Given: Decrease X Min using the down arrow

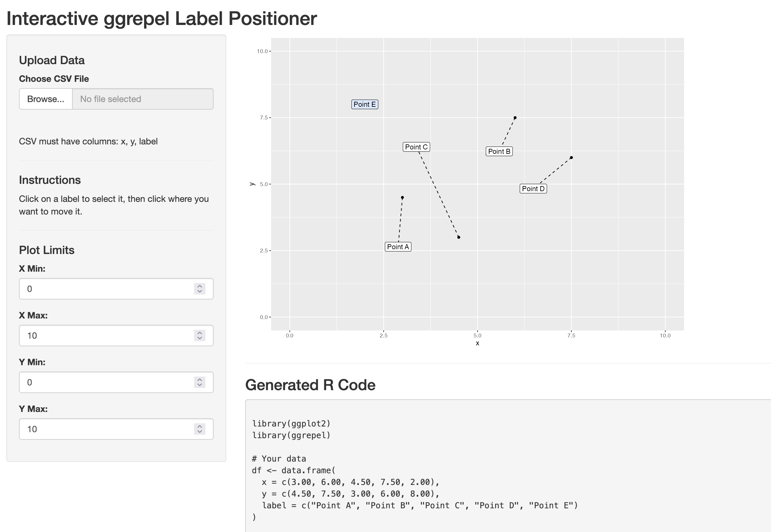Looking at the screenshot, I should tap(199, 291).
